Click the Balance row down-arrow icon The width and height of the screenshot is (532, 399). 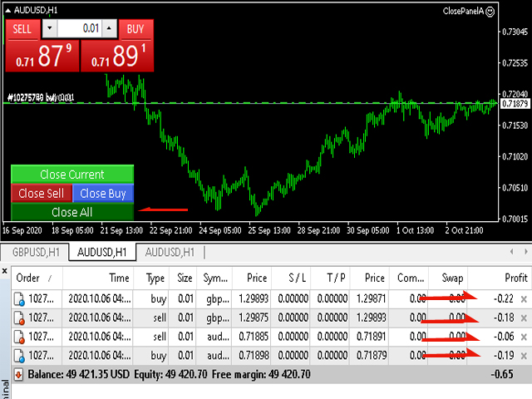click(x=18, y=375)
